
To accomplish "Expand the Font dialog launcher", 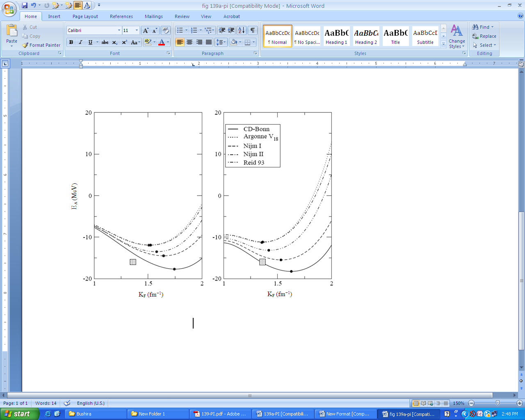I will point(168,53).
